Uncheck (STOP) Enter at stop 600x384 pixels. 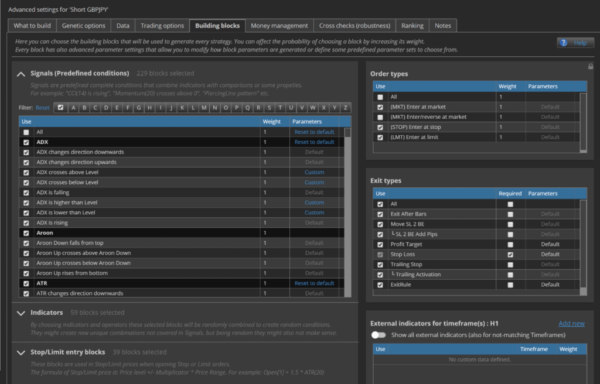380,127
